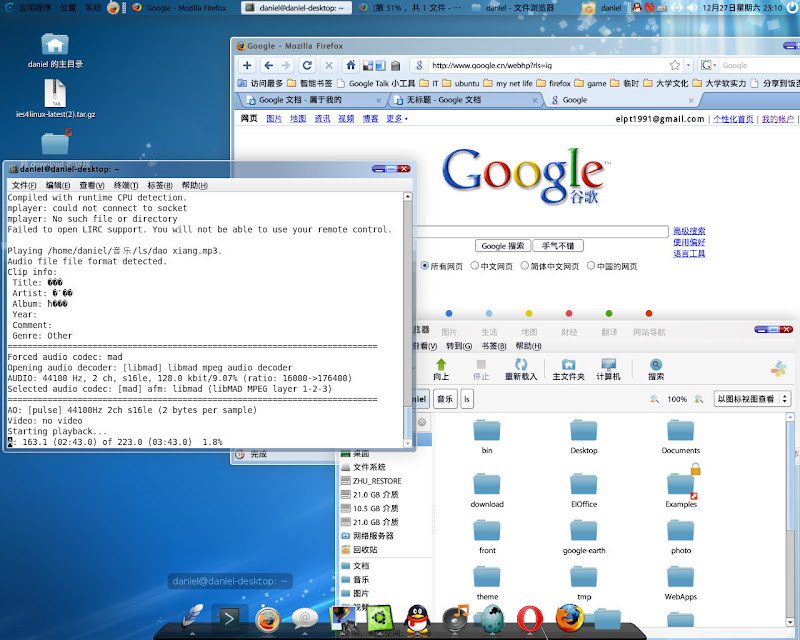Open 语言工具 link
This screenshot has height=640, width=800.
point(689,254)
